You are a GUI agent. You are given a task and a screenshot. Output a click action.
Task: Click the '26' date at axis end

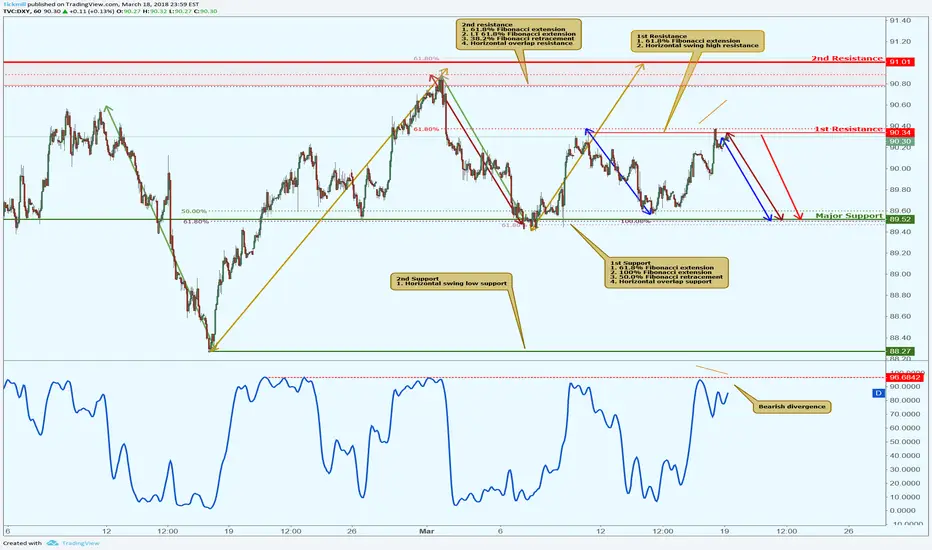tap(848, 531)
